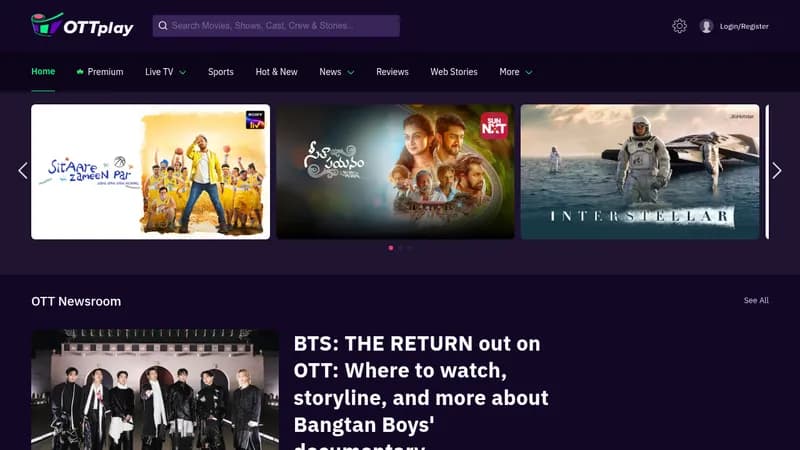The height and width of the screenshot is (450, 800).
Task: Open Reviews menu item
Action: (x=392, y=72)
